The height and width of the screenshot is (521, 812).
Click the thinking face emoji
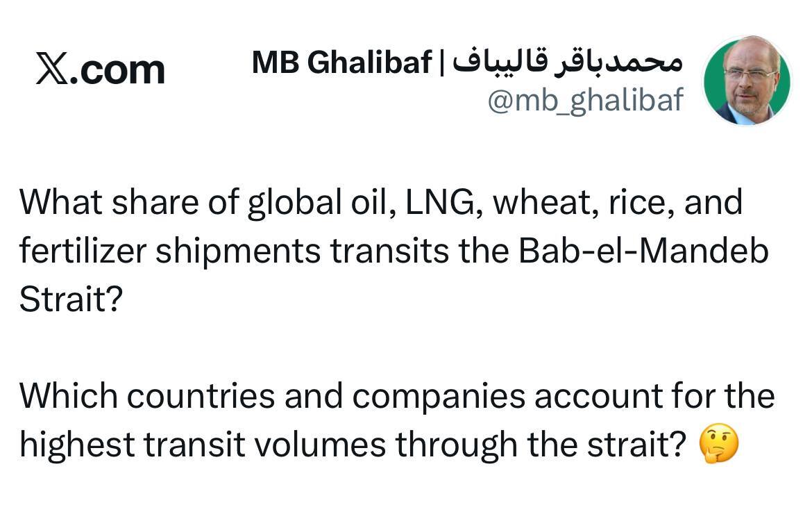(718, 445)
